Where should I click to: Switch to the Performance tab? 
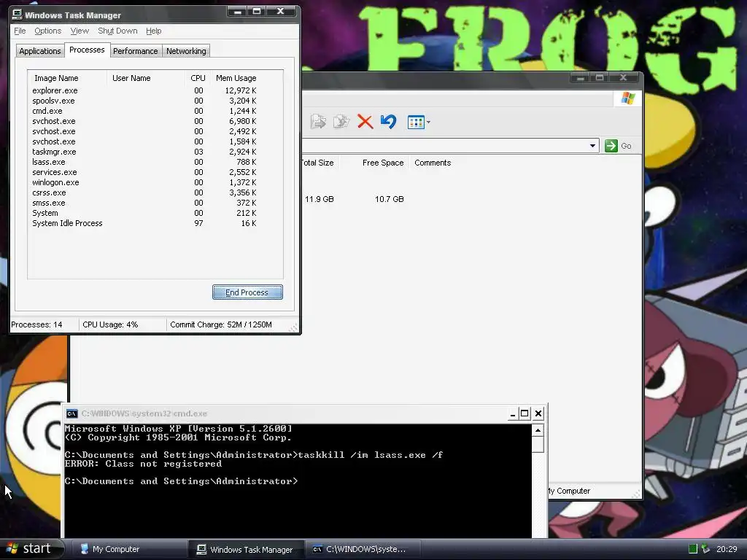coord(135,51)
